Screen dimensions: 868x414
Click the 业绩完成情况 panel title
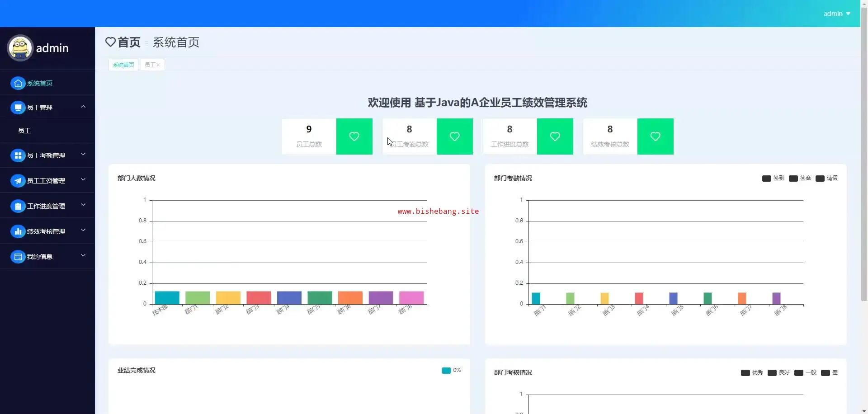(x=137, y=370)
